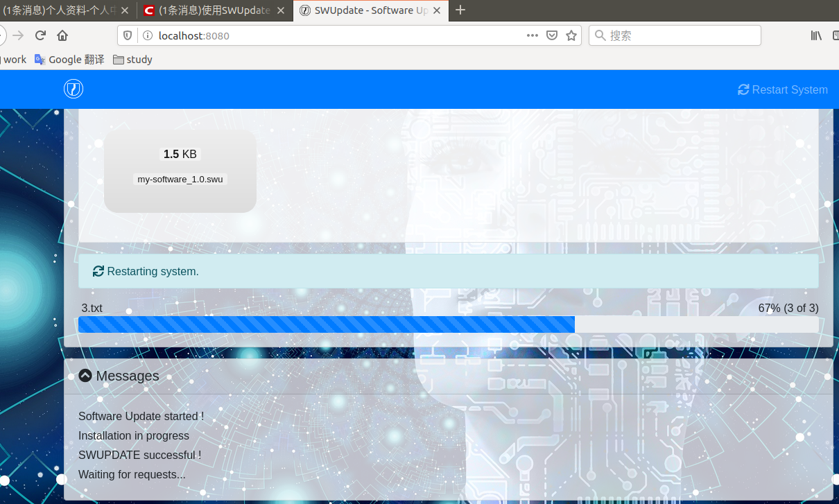Open the study bookmarks folder
Viewport: 839px width, 504px height.
pyautogui.click(x=132, y=60)
